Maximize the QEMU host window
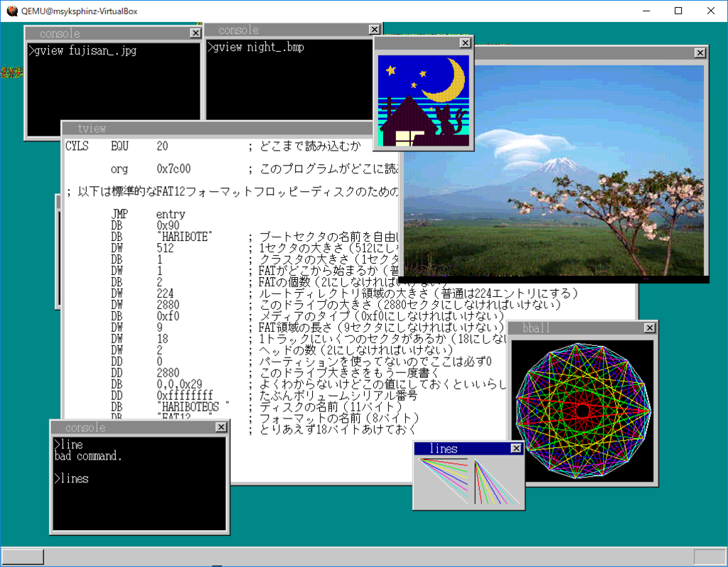Screen dimensions: 728x567 (678, 11)
